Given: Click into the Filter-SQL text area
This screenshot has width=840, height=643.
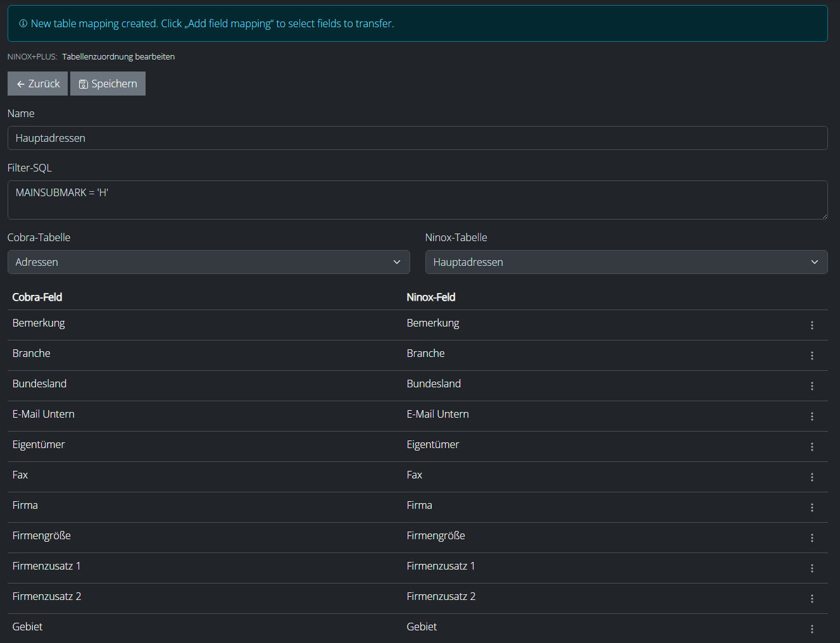Looking at the screenshot, I should pyautogui.click(x=418, y=200).
